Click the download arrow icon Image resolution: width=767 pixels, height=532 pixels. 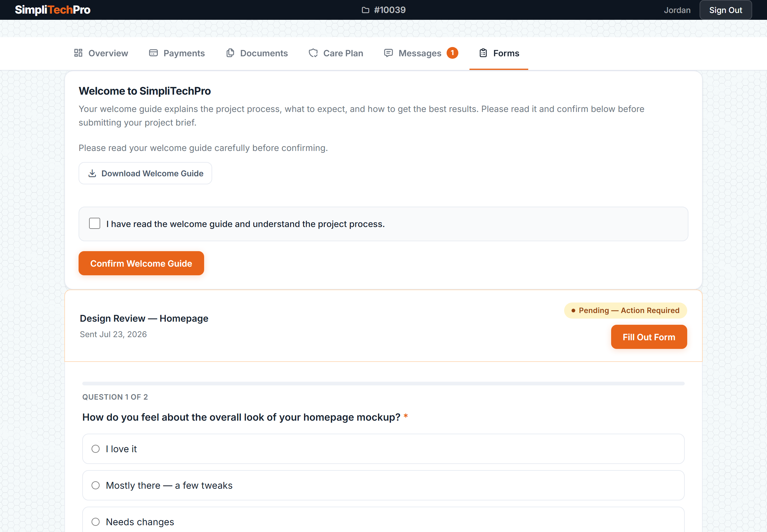pyautogui.click(x=92, y=173)
